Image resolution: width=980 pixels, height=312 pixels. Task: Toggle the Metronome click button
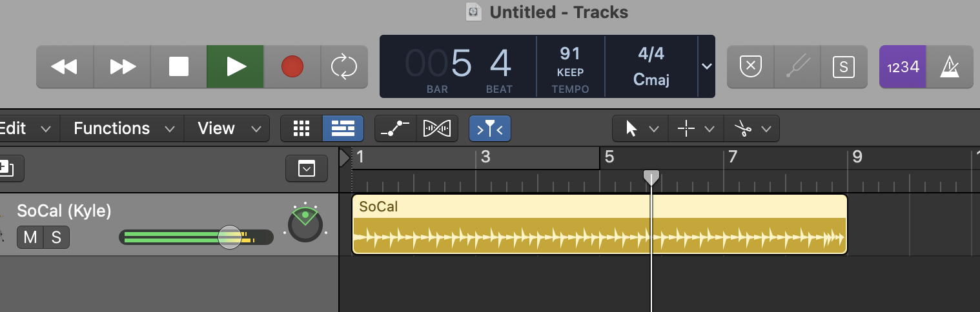pyautogui.click(x=950, y=66)
